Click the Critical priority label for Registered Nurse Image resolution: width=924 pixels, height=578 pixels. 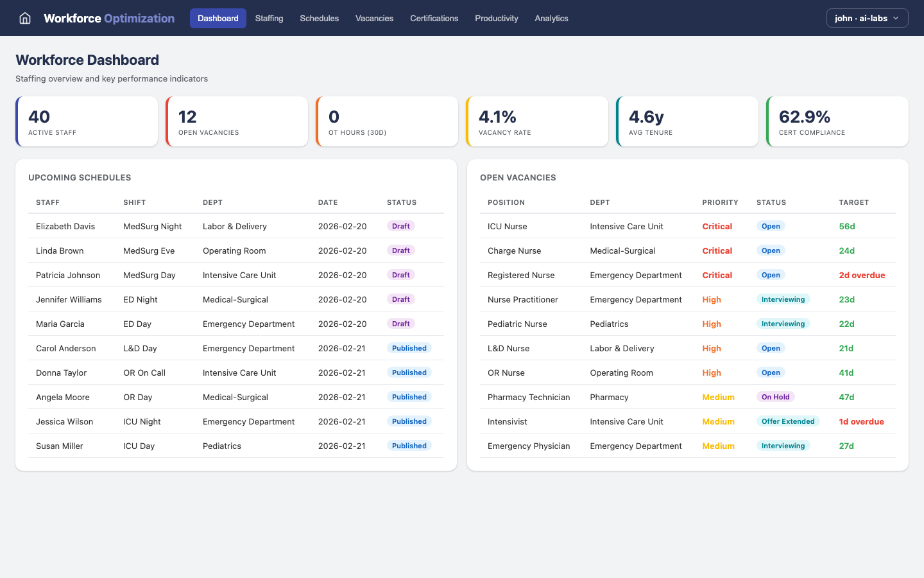[717, 275]
